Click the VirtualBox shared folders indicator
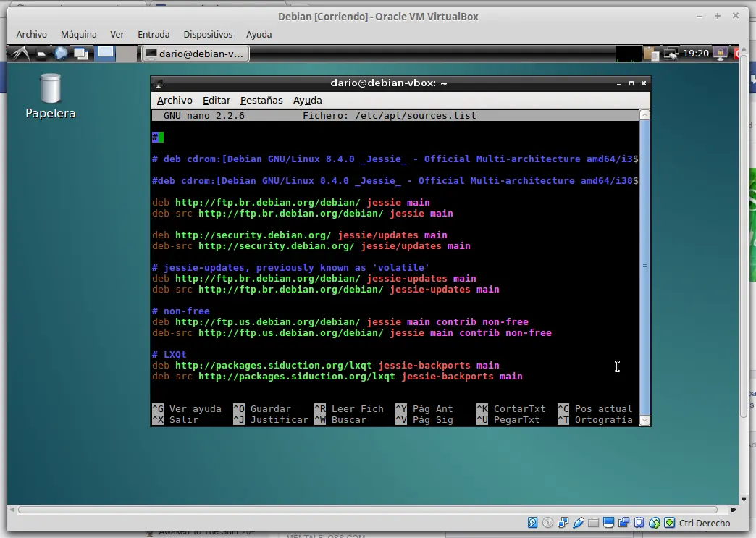This screenshot has width=756, height=538. click(594, 523)
